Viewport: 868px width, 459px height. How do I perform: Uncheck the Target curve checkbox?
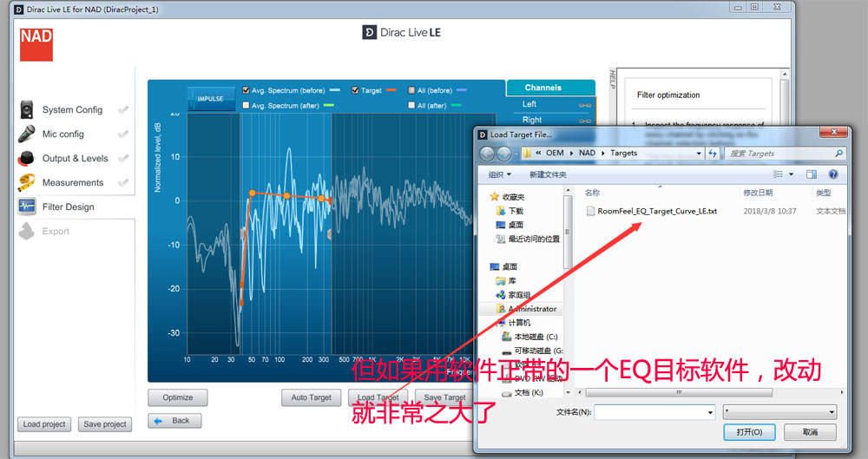point(355,90)
